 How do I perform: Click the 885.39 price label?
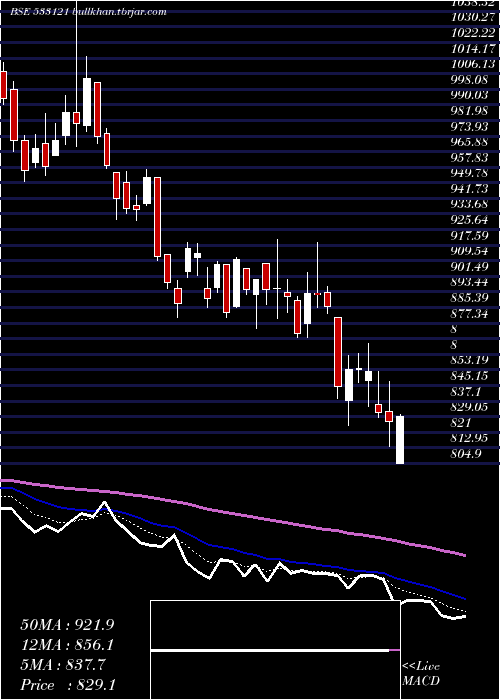471,299
